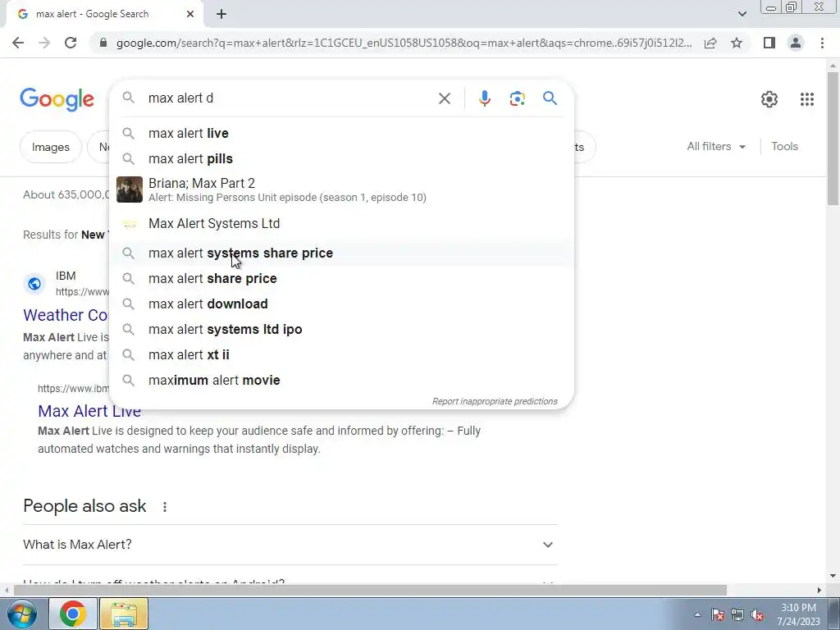Expand What is Max Alert? question
840x630 pixels.
290,545
